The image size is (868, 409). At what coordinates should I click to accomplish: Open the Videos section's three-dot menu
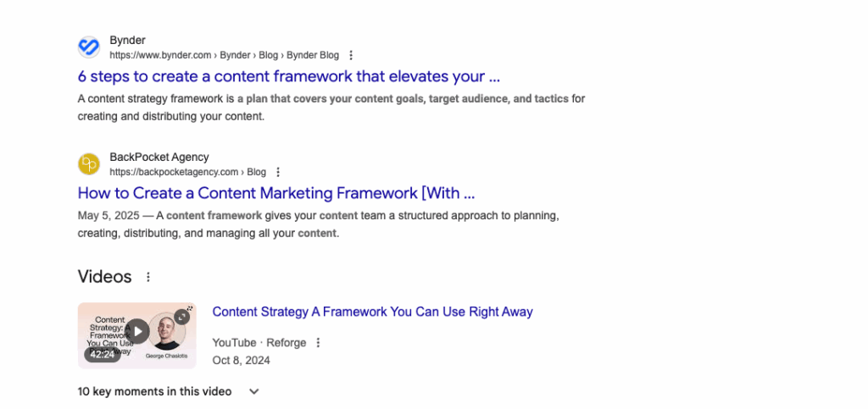coord(148,277)
